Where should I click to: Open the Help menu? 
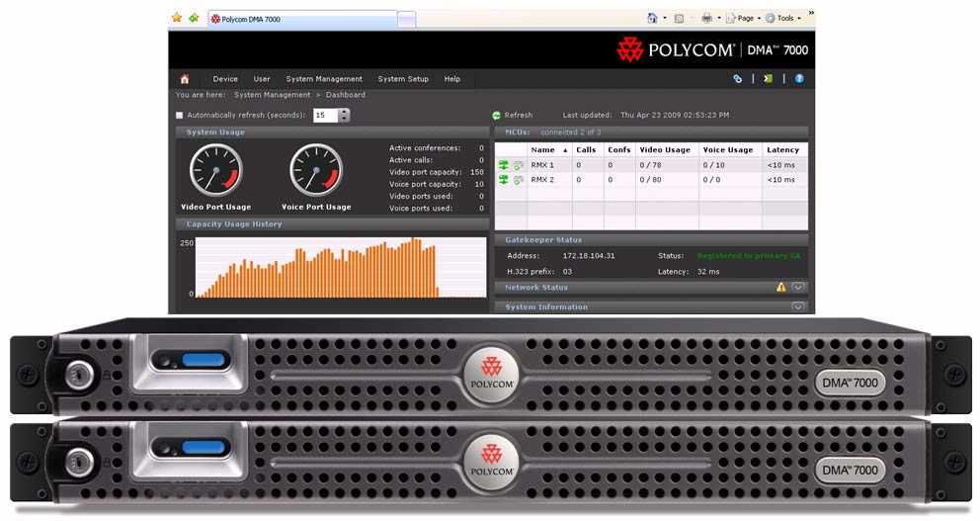point(451,79)
